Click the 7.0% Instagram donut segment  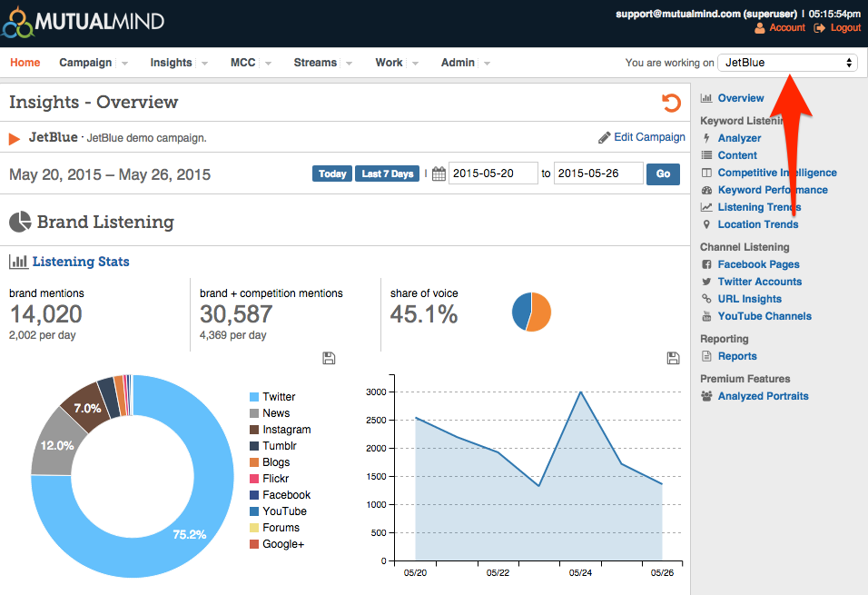[x=86, y=408]
